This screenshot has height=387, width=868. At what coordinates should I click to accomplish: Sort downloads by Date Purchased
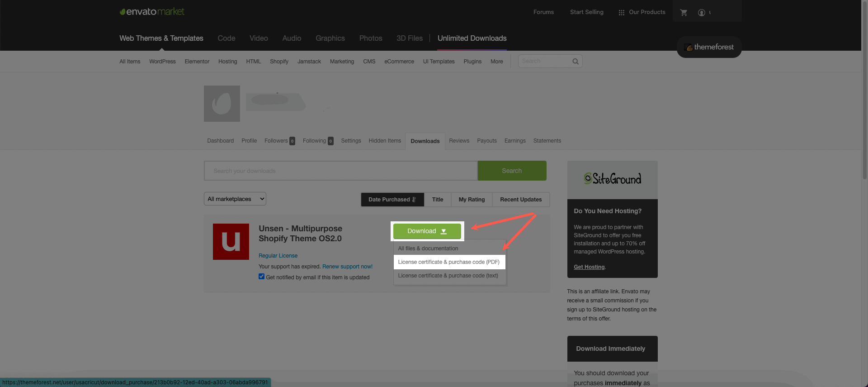tap(392, 200)
